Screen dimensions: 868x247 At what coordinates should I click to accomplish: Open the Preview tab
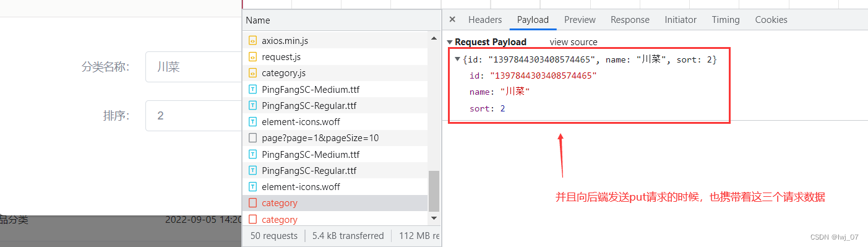coord(580,20)
